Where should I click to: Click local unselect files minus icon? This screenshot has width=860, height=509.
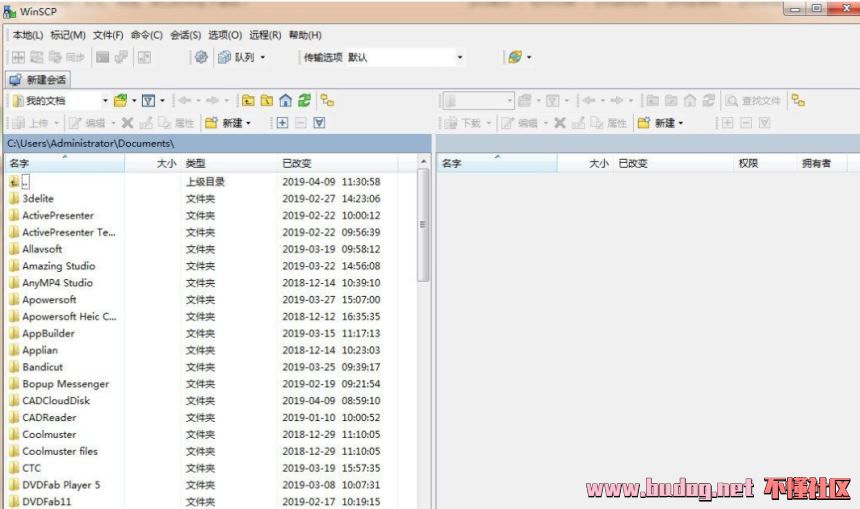click(301, 123)
